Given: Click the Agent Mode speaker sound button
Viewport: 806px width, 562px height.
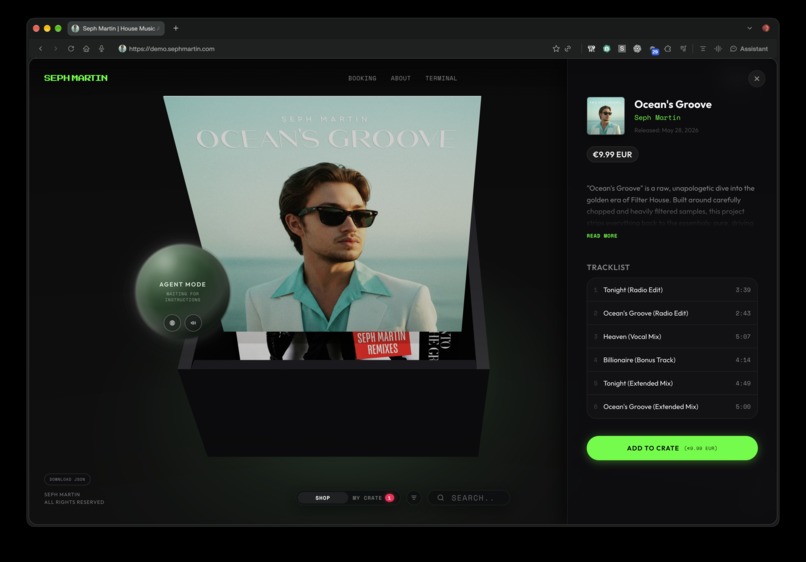Looking at the screenshot, I should pos(193,323).
